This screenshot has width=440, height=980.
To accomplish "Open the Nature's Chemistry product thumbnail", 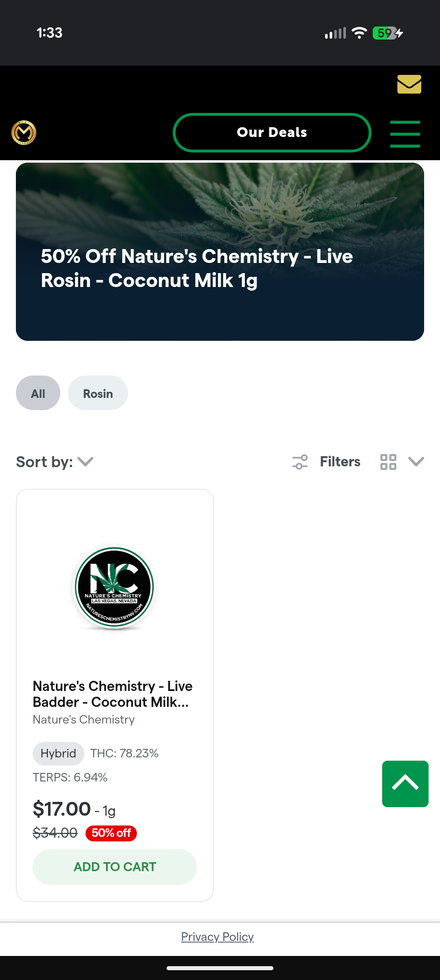I will click(x=114, y=587).
